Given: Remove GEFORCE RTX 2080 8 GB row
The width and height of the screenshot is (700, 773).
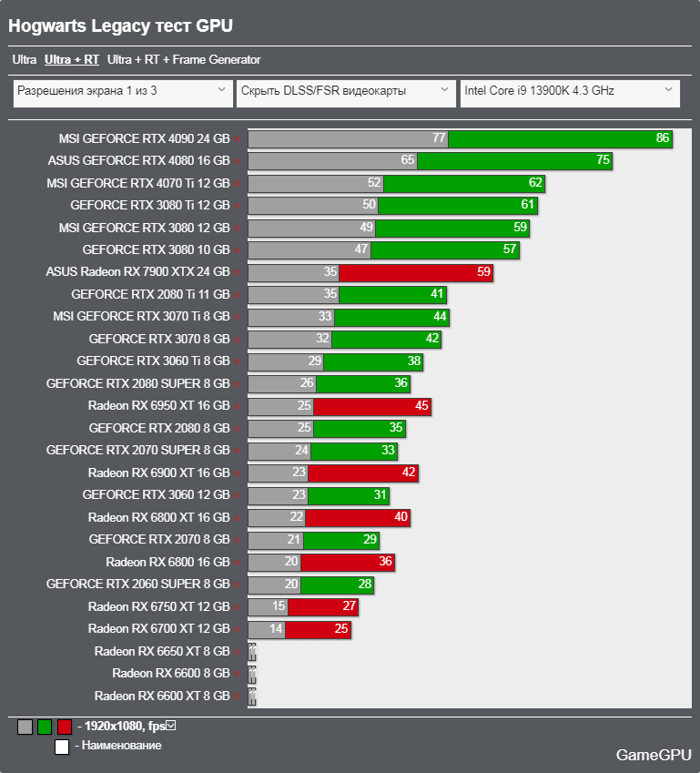Looking at the screenshot, I should coord(237,429).
